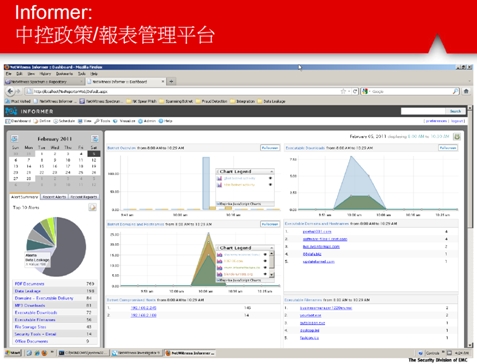Click the Help icon in Informer toolbar
Viewport: 477px width, 364px height.
click(161, 121)
